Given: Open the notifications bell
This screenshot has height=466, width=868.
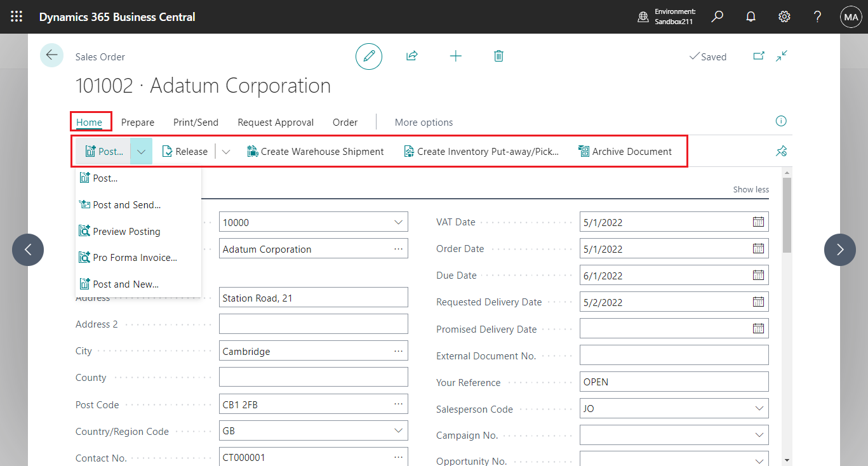Looking at the screenshot, I should tap(751, 17).
